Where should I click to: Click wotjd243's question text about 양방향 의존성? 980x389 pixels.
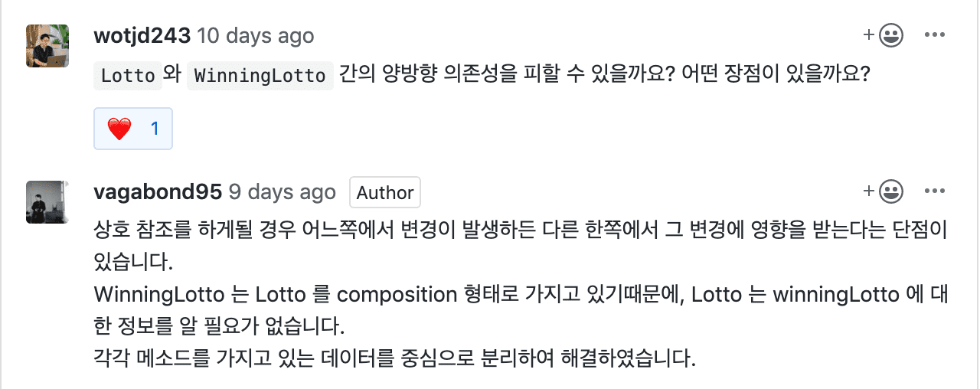click(605, 76)
